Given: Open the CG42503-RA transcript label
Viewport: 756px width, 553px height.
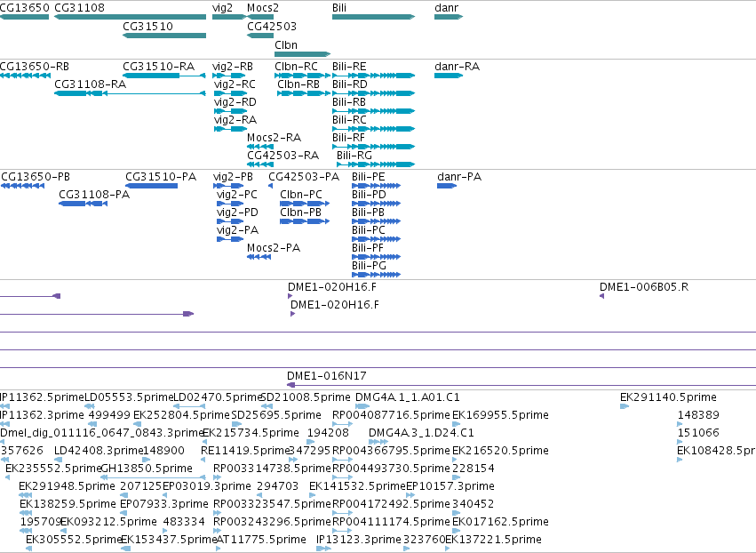Looking at the screenshot, I should click(x=283, y=156).
